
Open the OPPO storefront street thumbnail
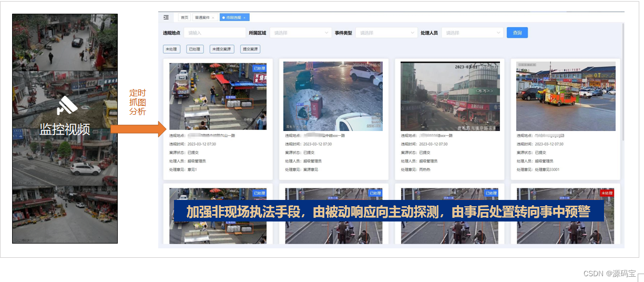click(x=450, y=96)
